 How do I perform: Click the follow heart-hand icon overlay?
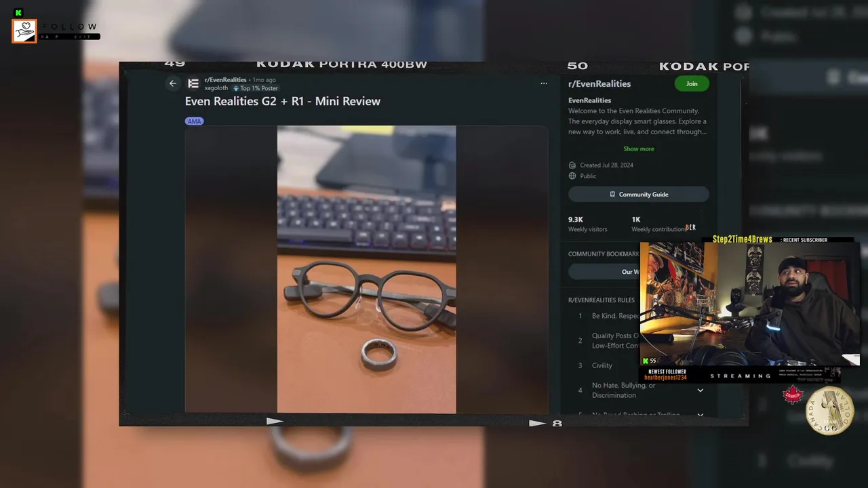(24, 31)
